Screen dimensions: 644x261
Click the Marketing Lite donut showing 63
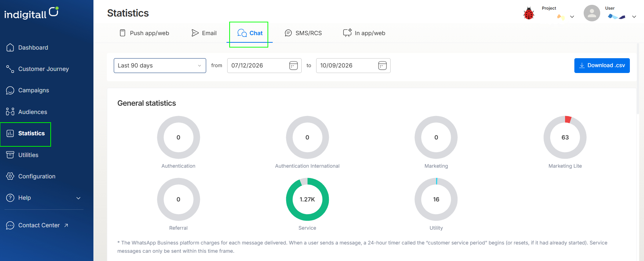[565, 137]
